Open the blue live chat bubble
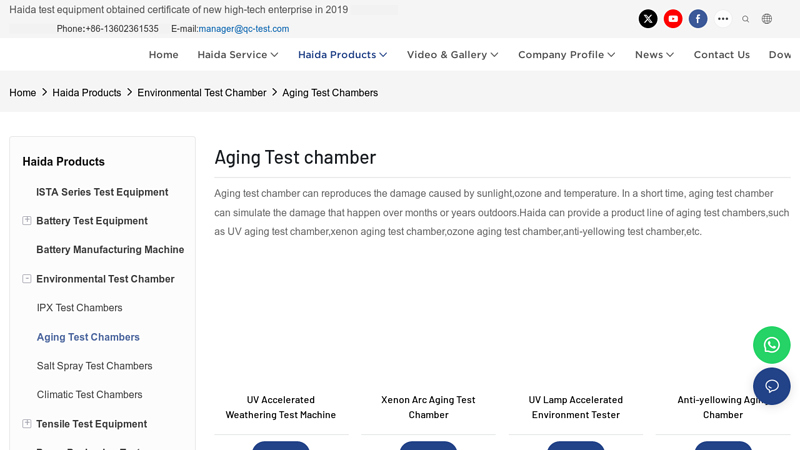800x450 pixels. (x=771, y=386)
